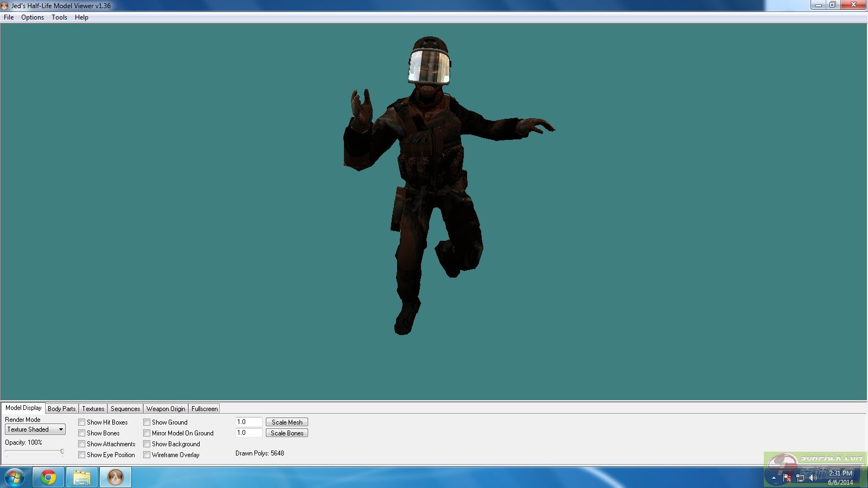Viewport: 868px width, 488px height.
Task: Click the network icon in system tray
Action: click(x=800, y=478)
